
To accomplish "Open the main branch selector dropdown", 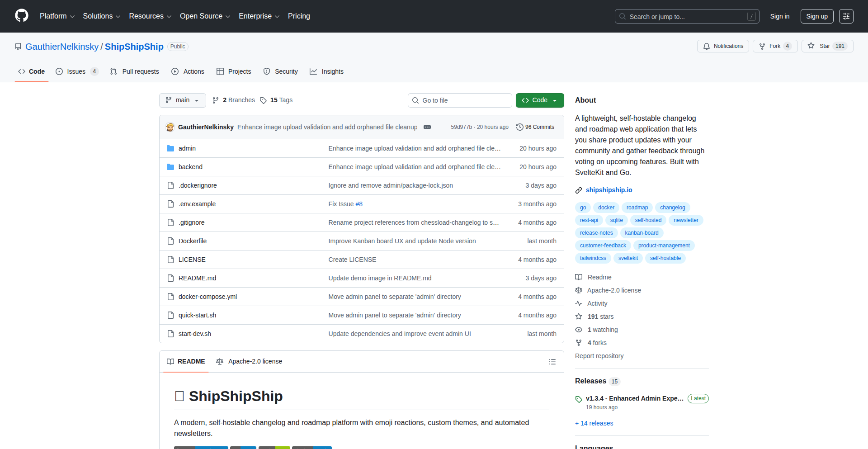I will [x=183, y=100].
